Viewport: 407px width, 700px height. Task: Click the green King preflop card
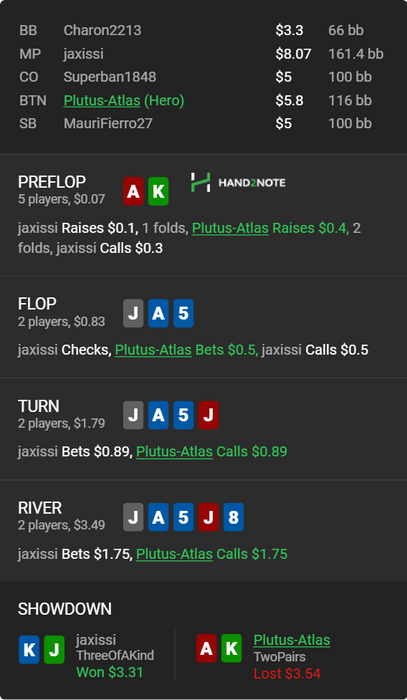coord(158,191)
